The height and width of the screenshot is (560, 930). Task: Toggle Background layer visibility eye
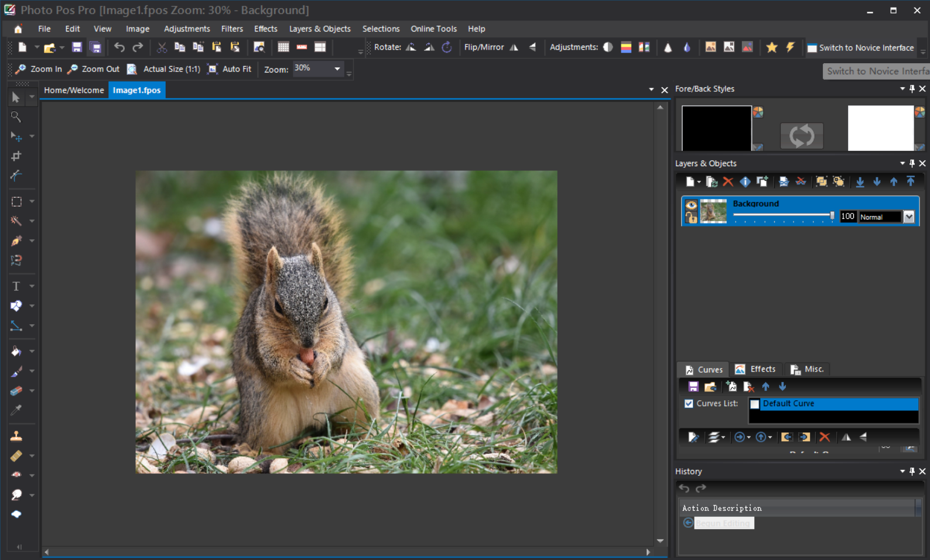tap(691, 205)
